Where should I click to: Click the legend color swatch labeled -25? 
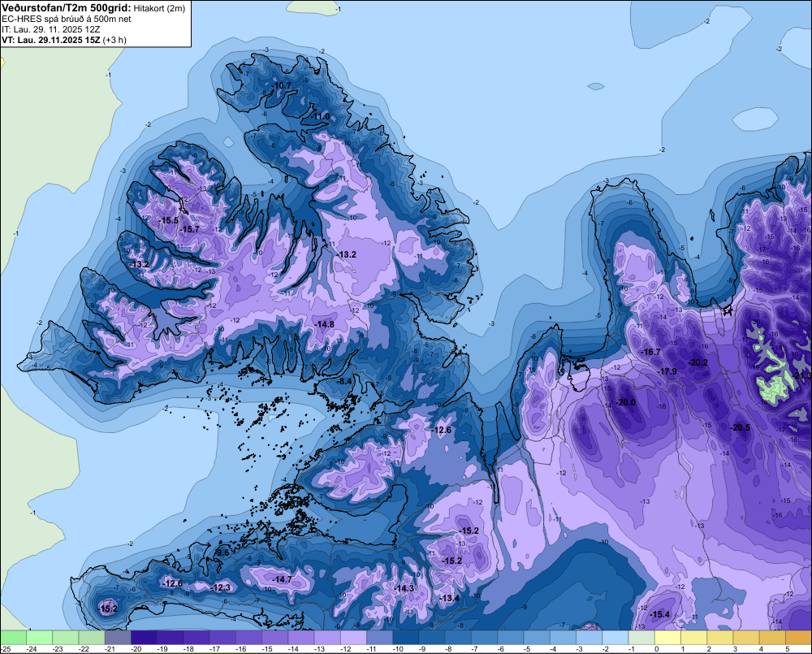coord(13,637)
